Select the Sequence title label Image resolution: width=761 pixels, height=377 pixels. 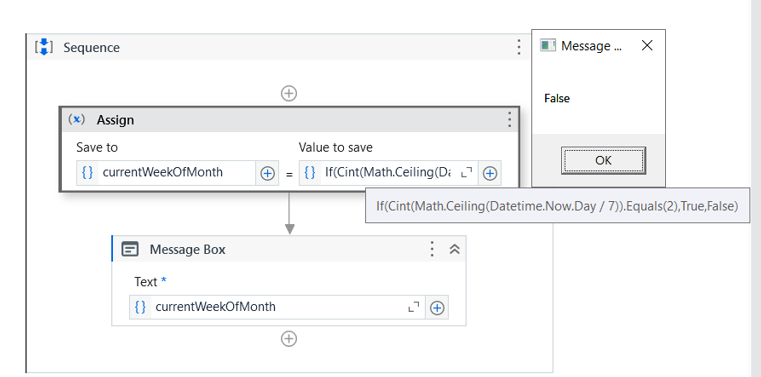[x=91, y=48]
